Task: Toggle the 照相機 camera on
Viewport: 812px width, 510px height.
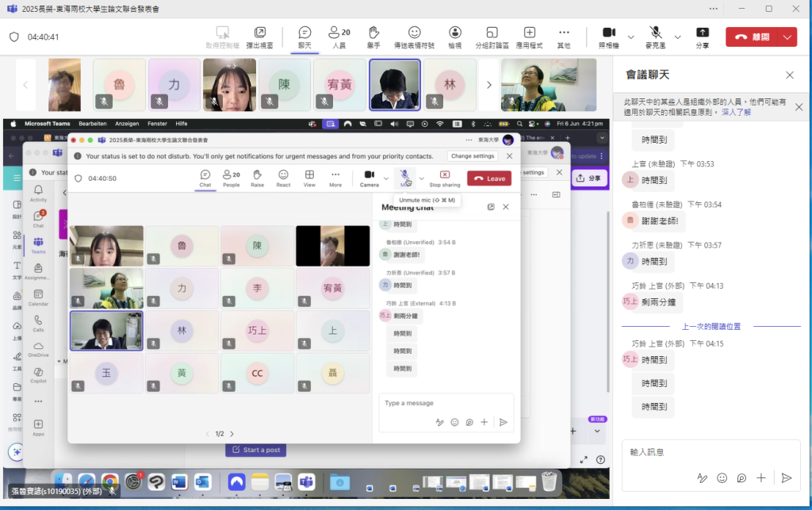Action: coord(609,38)
